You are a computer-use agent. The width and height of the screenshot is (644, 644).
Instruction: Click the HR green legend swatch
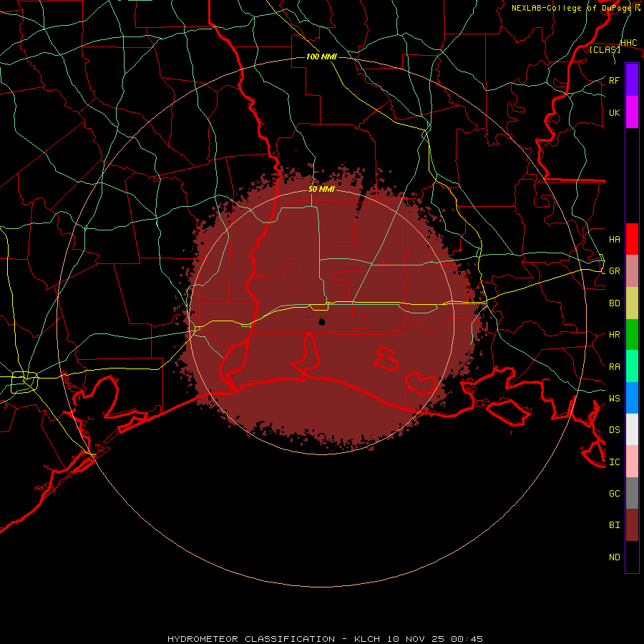click(632, 335)
